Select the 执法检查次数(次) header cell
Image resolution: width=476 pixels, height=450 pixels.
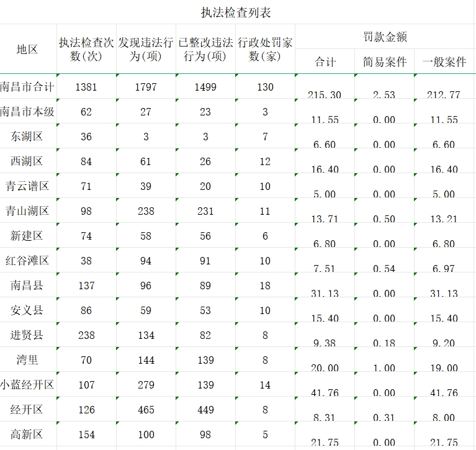pos(86,49)
